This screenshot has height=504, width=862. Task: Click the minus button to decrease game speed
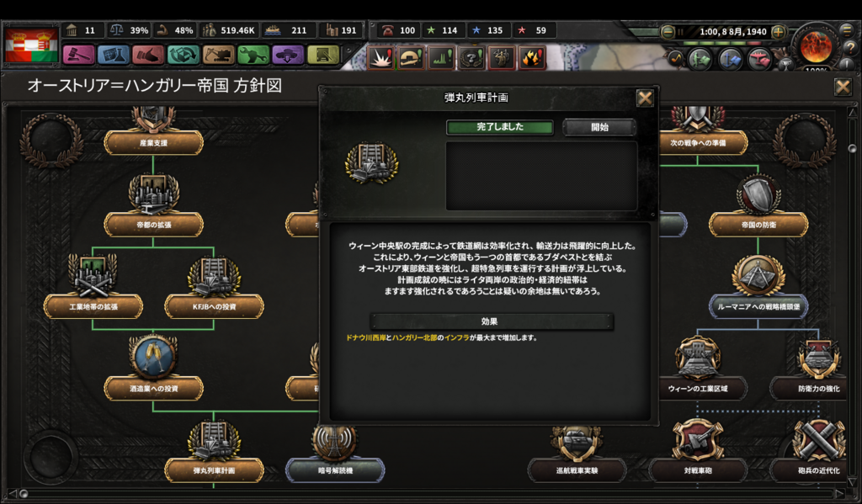point(668,32)
